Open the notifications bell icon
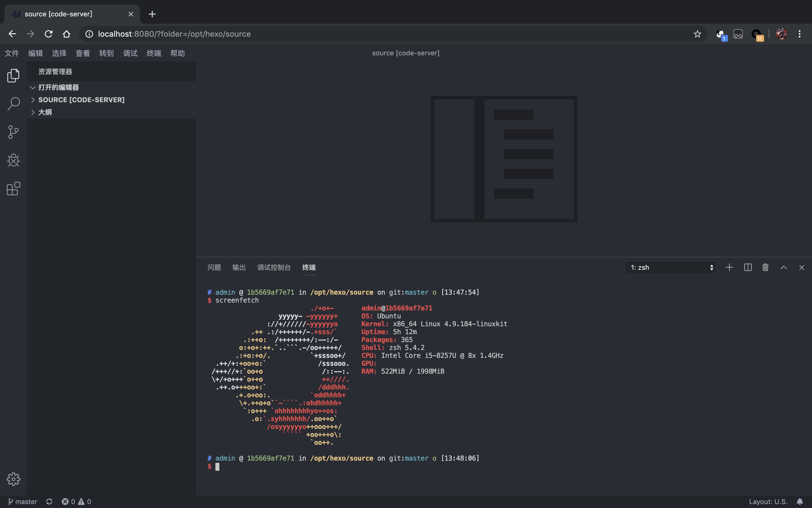This screenshot has height=508, width=812. (800, 501)
